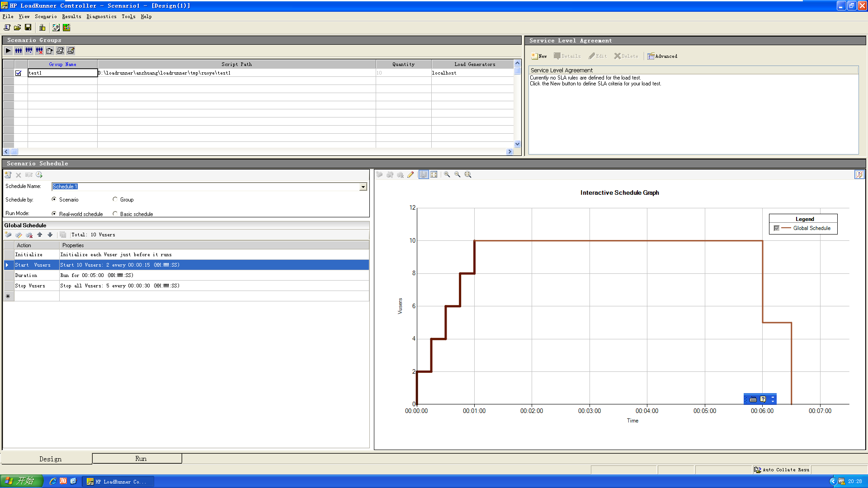Click the Run scenario play button
The width and height of the screenshot is (868, 488).
[8, 50]
